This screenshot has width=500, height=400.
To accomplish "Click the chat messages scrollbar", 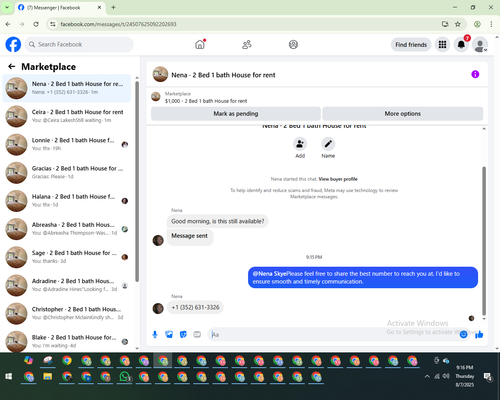I will click(x=484, y=240).
